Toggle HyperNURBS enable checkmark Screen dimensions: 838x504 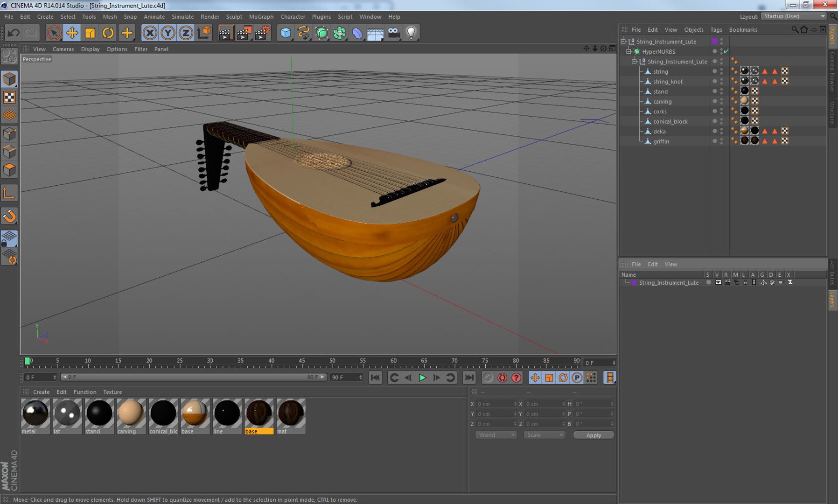(x=726, y=51)
